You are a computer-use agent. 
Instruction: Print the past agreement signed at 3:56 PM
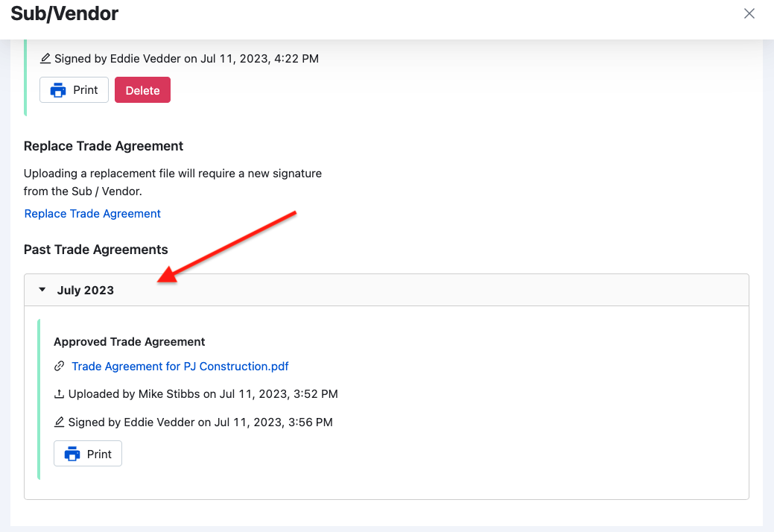[88, 454]
